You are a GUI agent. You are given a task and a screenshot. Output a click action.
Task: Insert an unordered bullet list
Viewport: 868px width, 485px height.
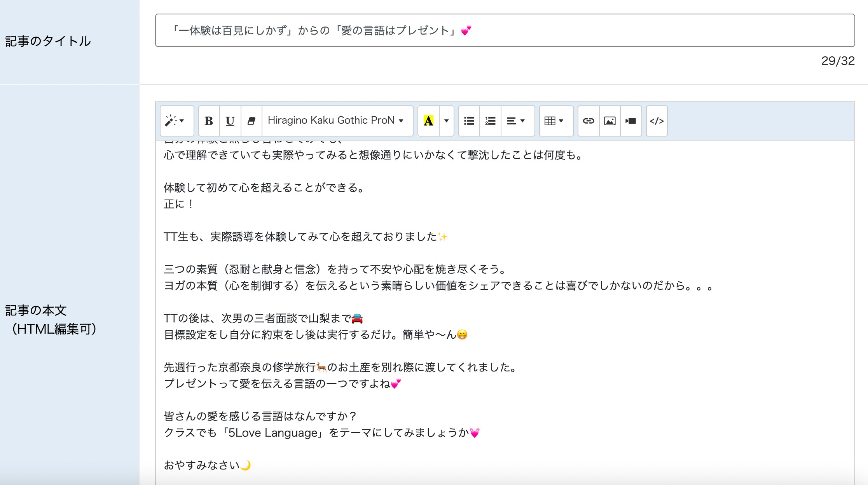tap(469, 121)
